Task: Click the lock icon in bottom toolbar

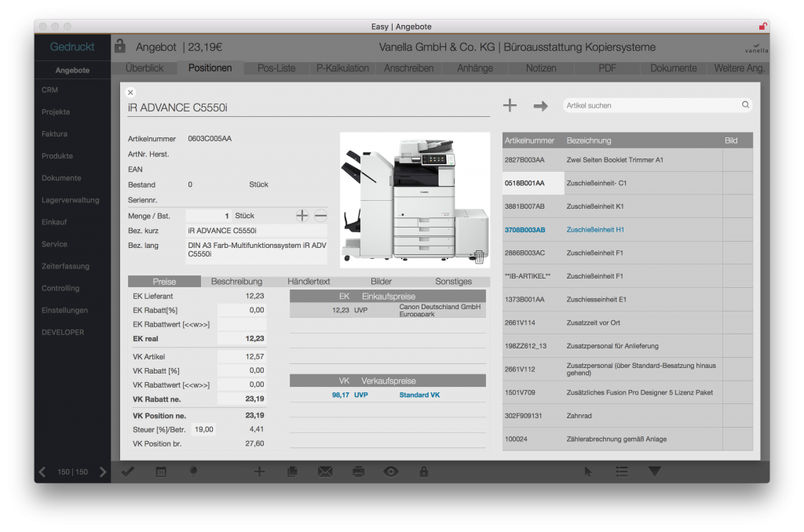Action: [423, 472]
